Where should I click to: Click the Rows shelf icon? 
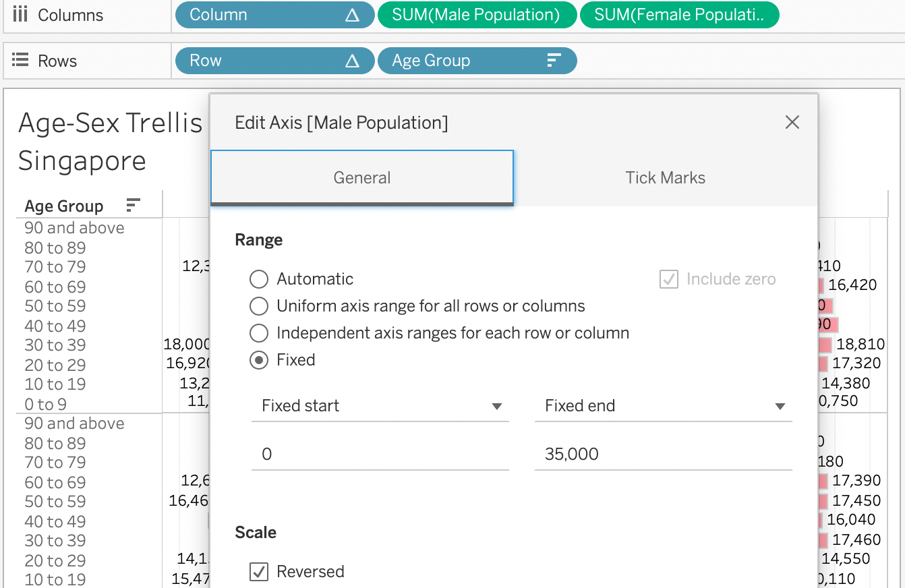[x=20, y=61]
